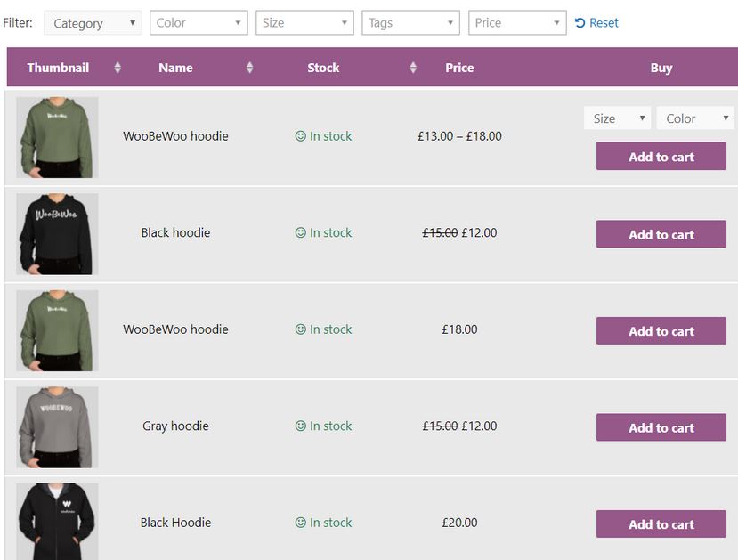
Task: Sort table by Stock column arrows
Action: pyautogui.click(x=413, y=68)
